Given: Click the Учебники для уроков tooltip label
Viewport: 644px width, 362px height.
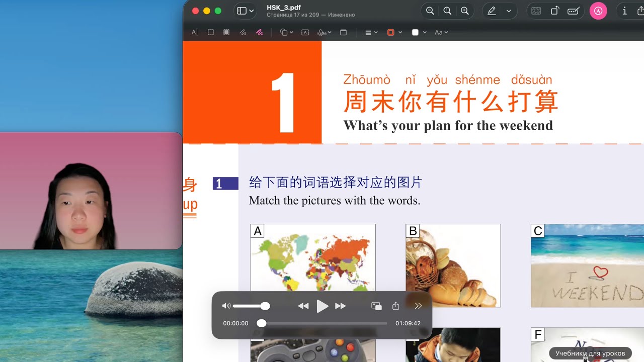Looking at the screenshot, I should (x=590, y=353).
